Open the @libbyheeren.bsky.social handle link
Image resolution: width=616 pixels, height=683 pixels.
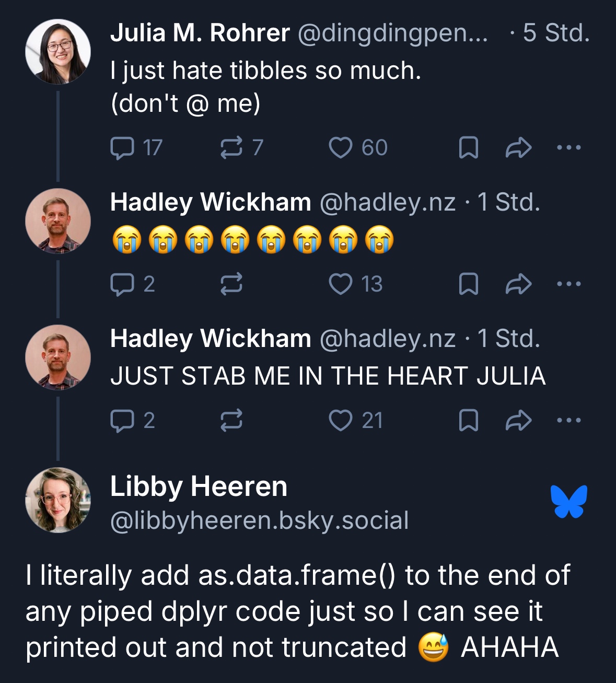click(x=259, y=520)
